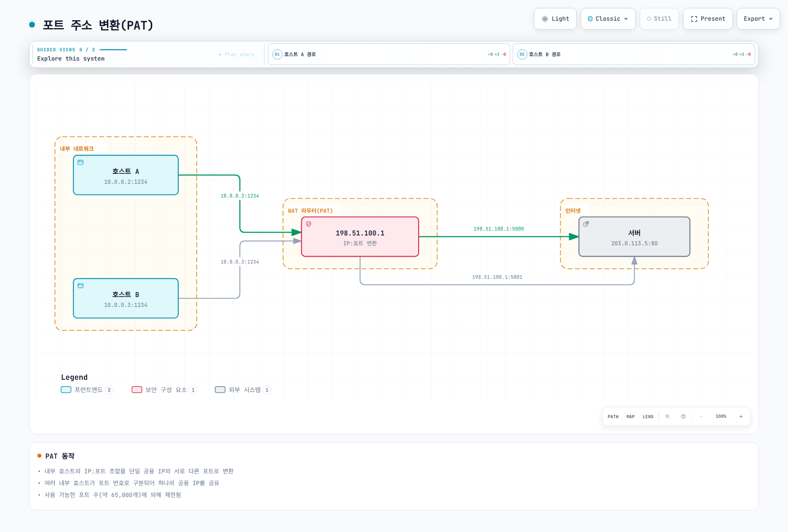This screenshot has width=788, height=532.
Task: Start Present mode
Action: tap(708, 19)
